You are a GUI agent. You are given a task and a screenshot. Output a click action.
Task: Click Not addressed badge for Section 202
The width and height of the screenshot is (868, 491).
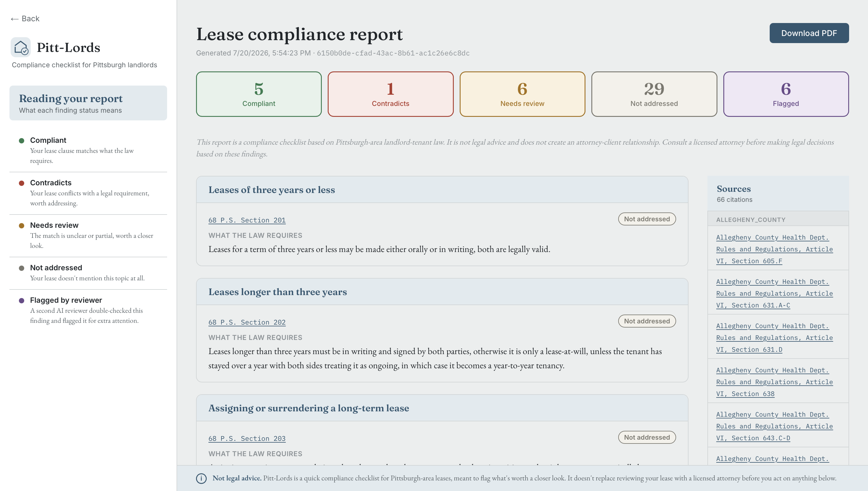point(647,321)
